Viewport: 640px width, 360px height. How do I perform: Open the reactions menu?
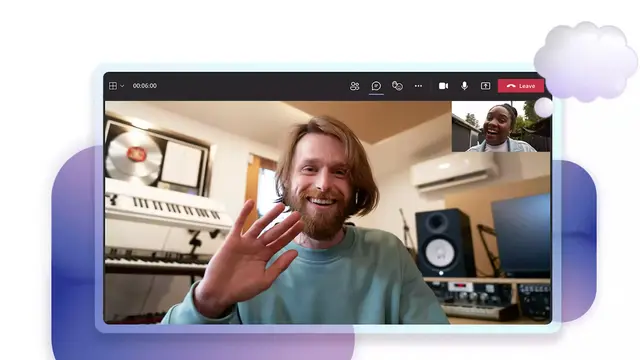(x=397, y=86)
